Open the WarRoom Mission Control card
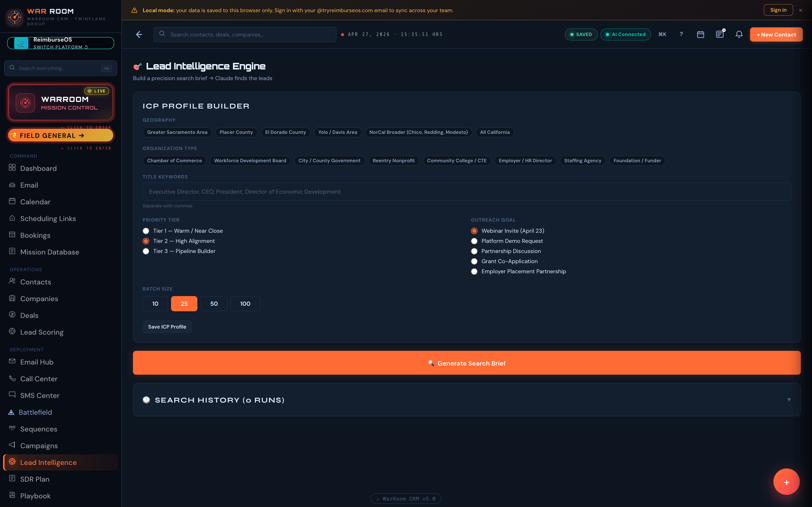 point(61,103)
